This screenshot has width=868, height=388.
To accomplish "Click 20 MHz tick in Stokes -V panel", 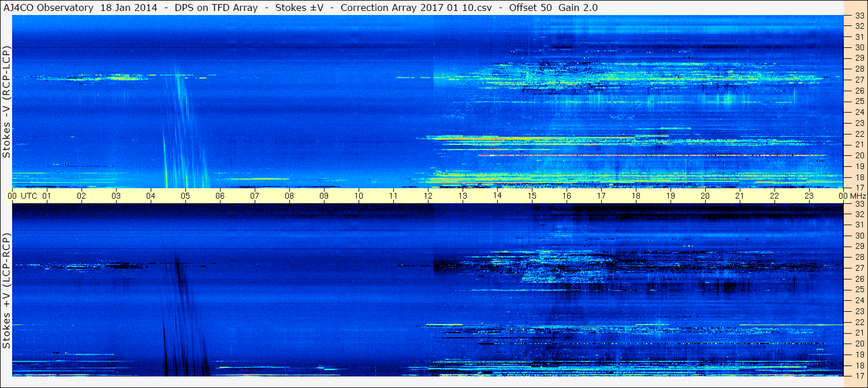I will 859,155.
